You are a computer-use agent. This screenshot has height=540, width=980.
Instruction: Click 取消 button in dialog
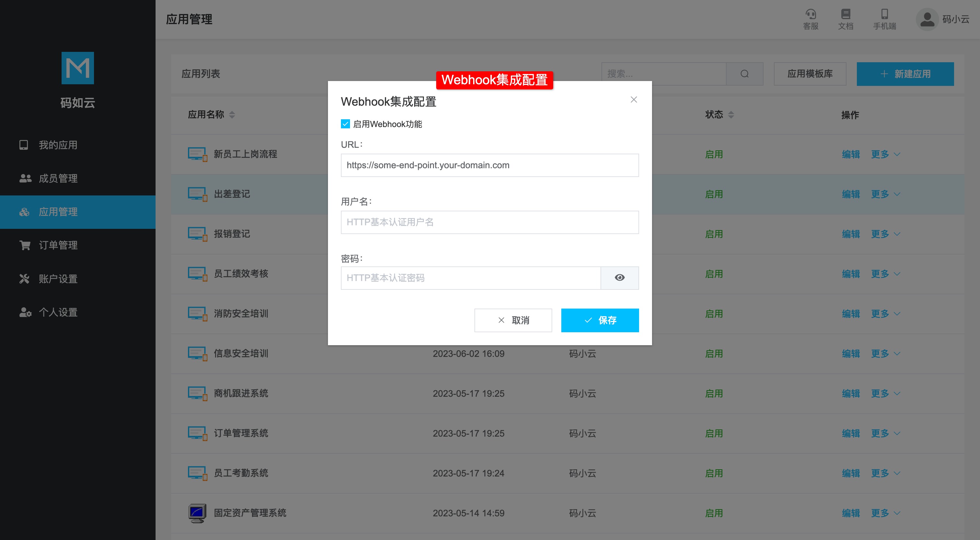pyautogui.click(x=513, y=321)
